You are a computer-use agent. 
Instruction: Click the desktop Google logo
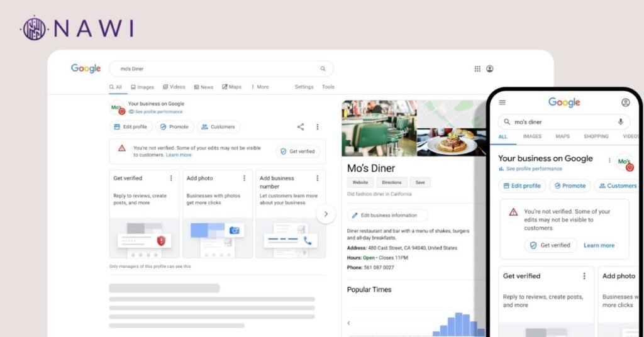pos(86,69)
